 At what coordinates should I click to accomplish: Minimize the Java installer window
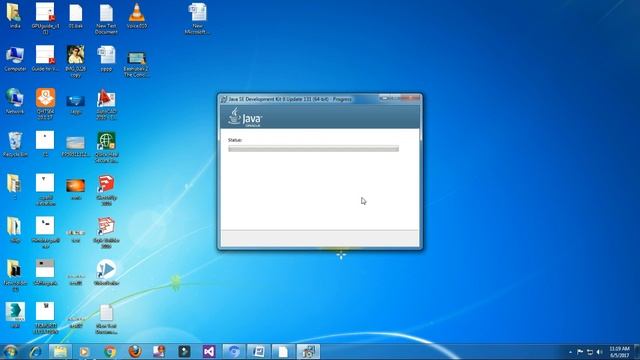click(384, 98)
